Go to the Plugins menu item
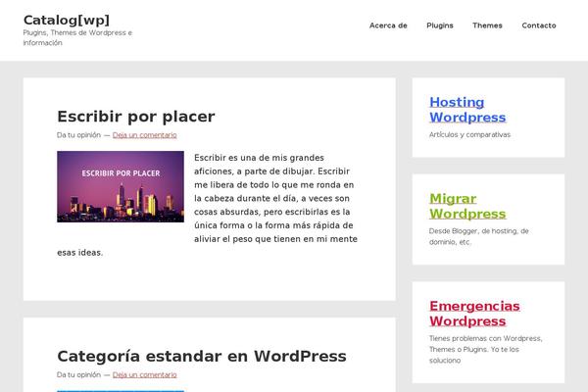Image resolution: width=588 pixels, height=392 pixels. tap(440, 25)
